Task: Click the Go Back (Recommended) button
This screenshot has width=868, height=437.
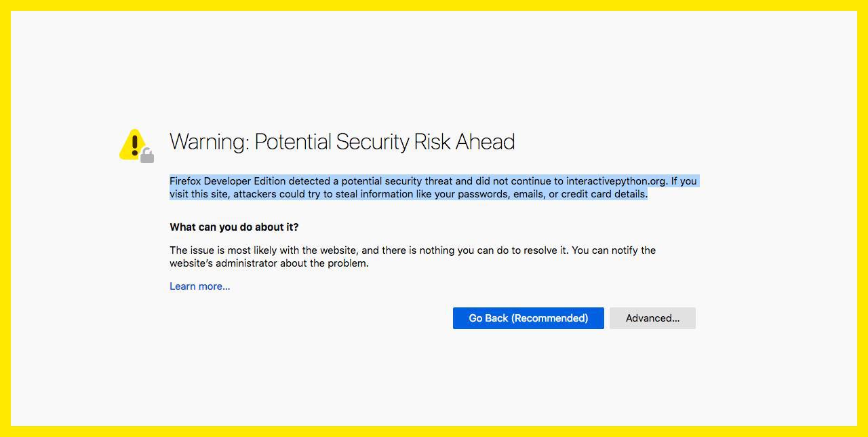Action: point(528,318)
